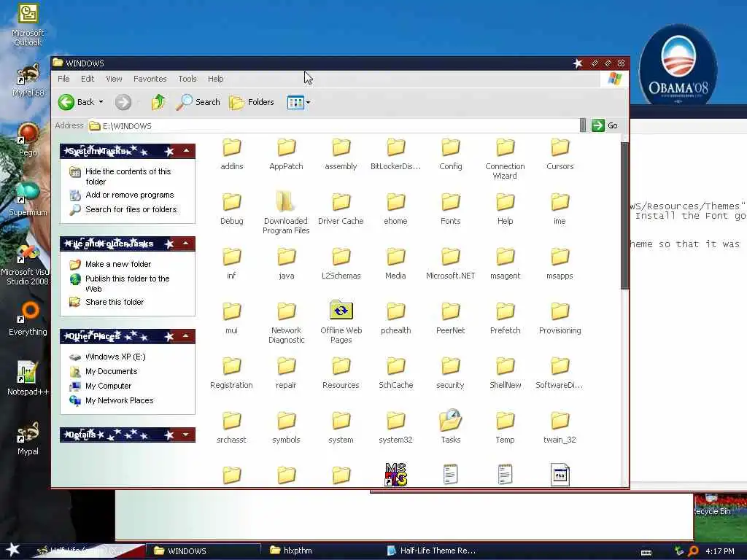Click the Back button

(76, 102)
